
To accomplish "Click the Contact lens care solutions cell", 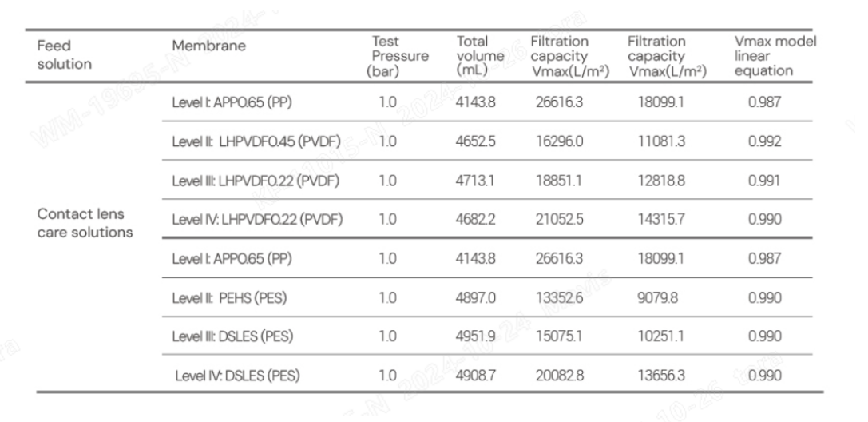I will (x=85, y=223).
